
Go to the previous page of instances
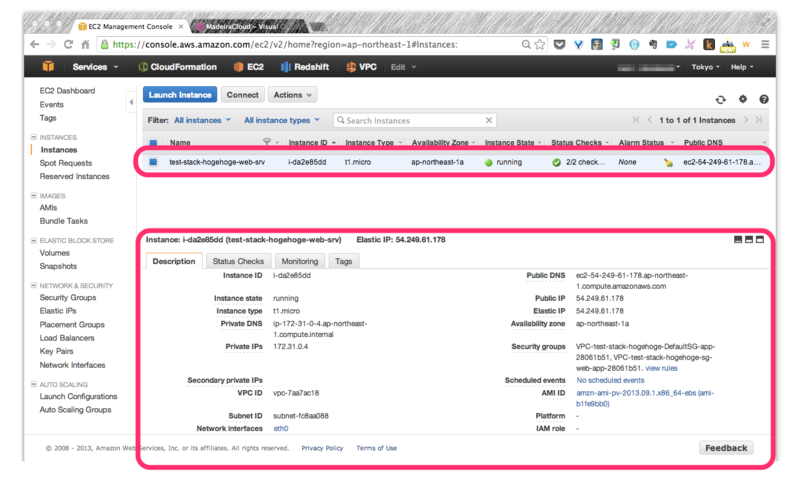pyautogui.click(x=649, y=120)
